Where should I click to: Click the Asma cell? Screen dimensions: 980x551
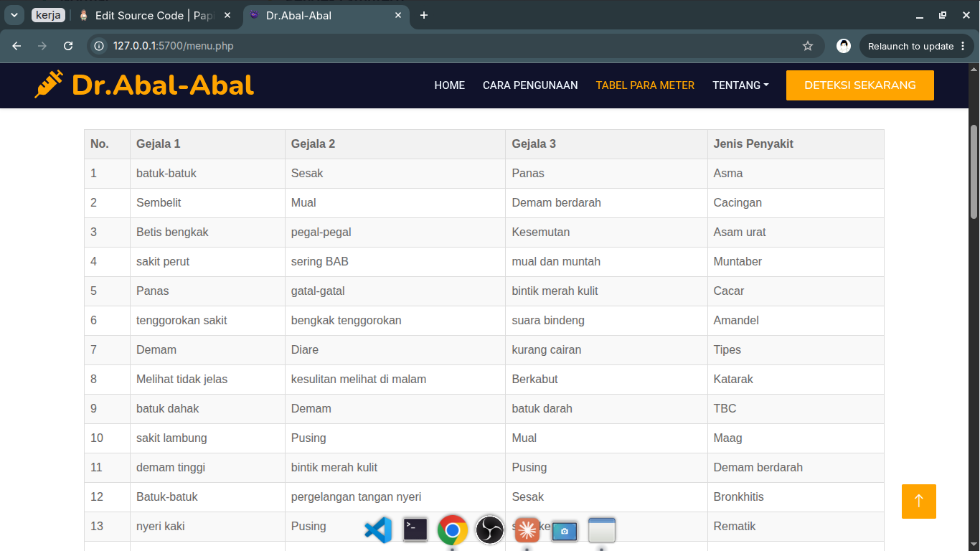796,174
